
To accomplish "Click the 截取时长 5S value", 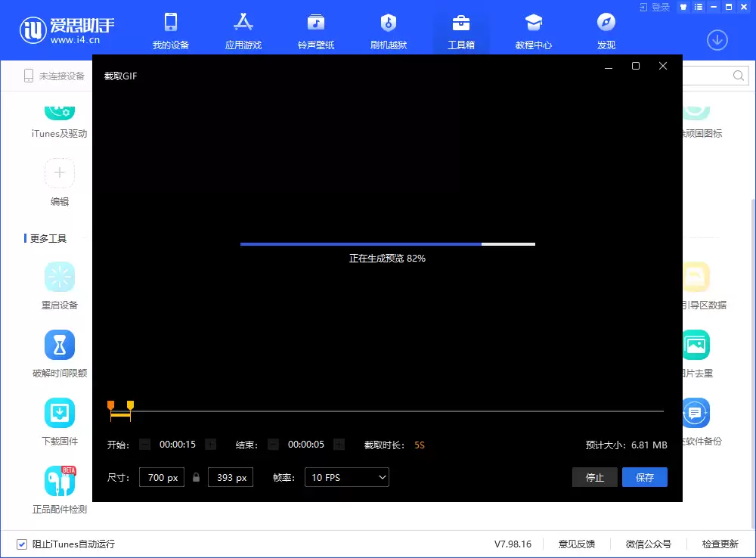I will tap(420, 445).
